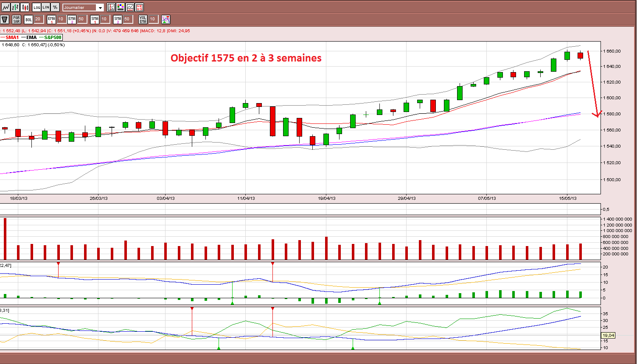Screen dimensions: 637x364
Task: Open the Journalier period dropdown
Action: pos(100,8)
